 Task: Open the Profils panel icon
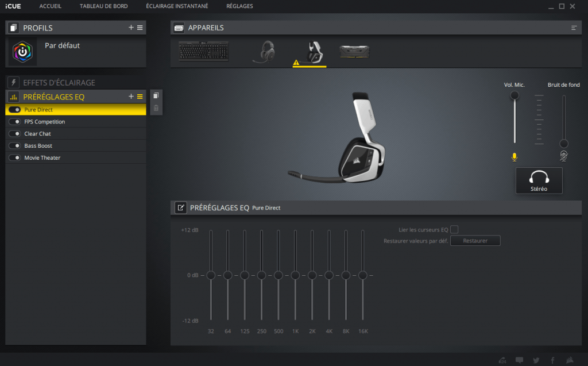coord(14,28)
